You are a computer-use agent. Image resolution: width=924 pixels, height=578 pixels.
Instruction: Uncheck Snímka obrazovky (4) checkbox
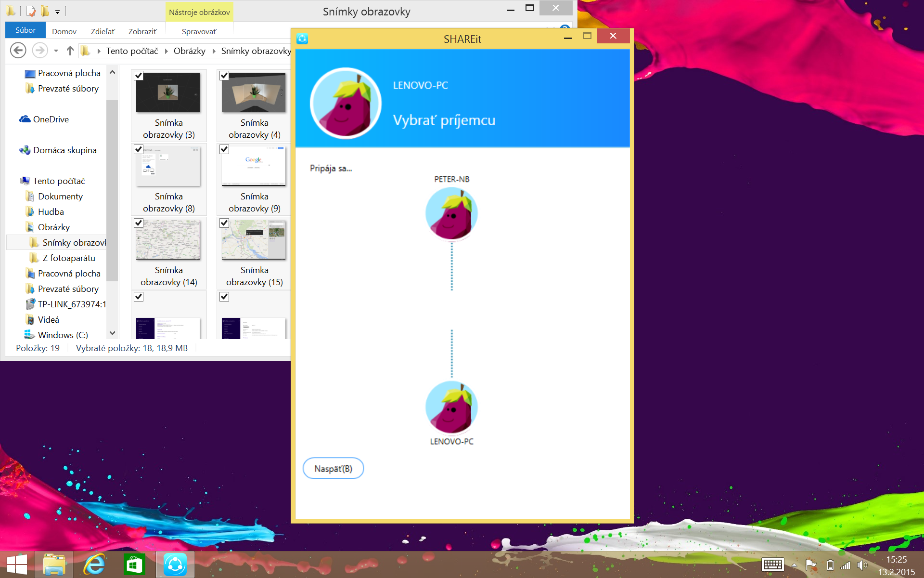tap(224, 76)
